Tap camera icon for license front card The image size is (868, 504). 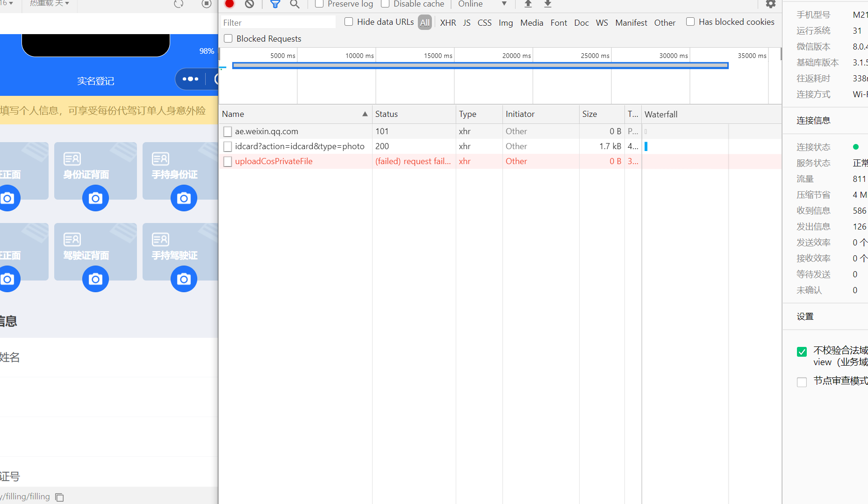coord(7,279)
